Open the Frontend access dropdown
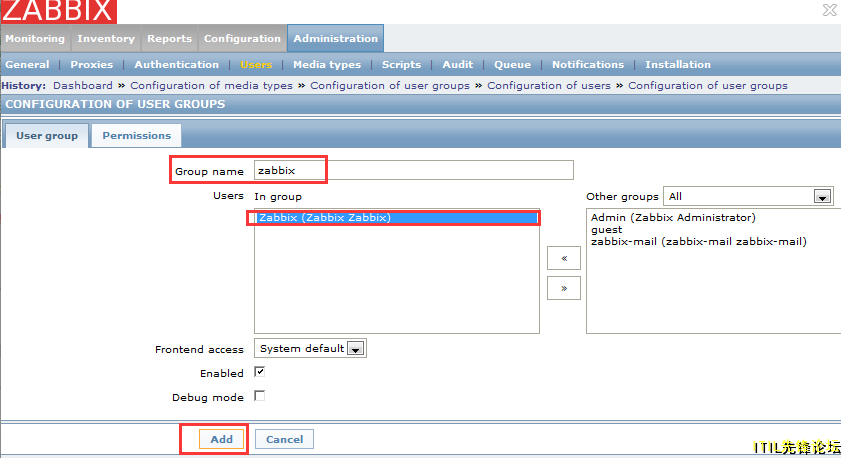Viewport: 841px width, 458px height. click(x=310, y=348)
